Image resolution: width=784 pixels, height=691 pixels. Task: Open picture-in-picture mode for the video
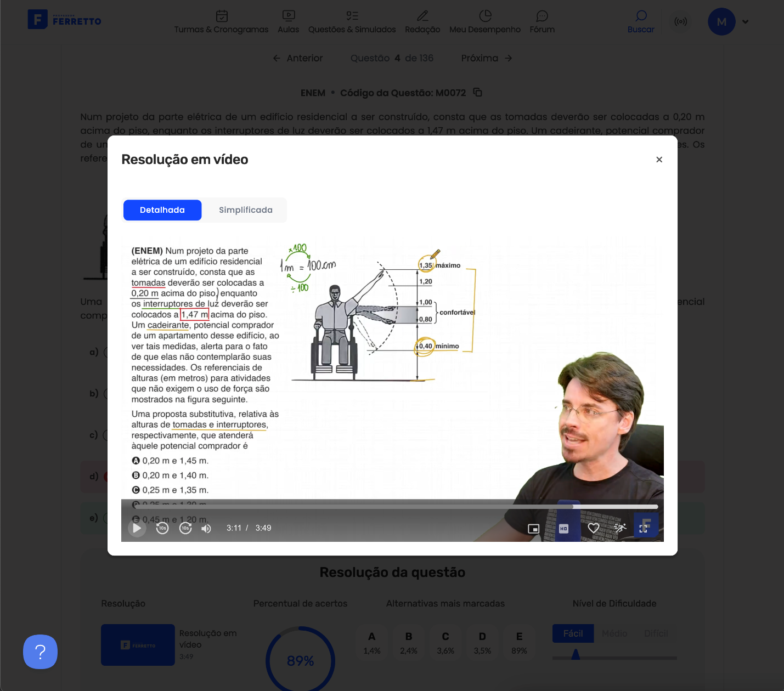(x=533, y=529)
